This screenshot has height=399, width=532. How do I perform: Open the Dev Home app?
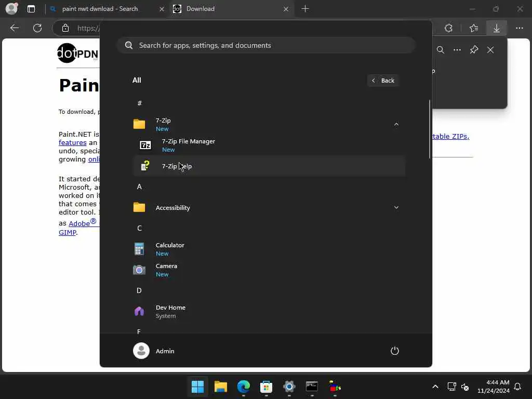tap(269, 312)
